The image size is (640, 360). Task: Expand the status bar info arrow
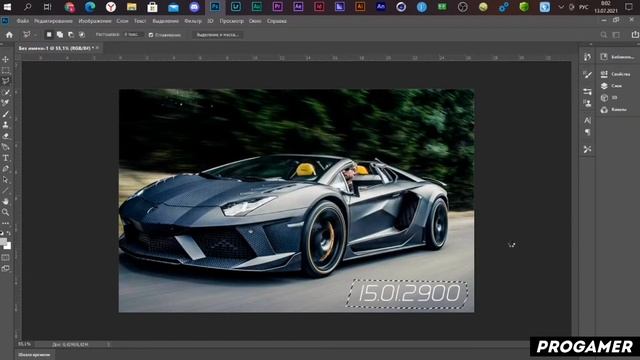click(109, 344)
